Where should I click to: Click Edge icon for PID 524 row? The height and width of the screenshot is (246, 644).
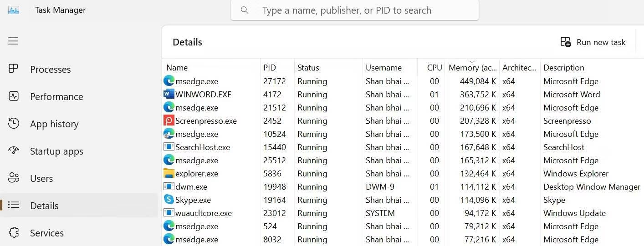click(169, 226)
